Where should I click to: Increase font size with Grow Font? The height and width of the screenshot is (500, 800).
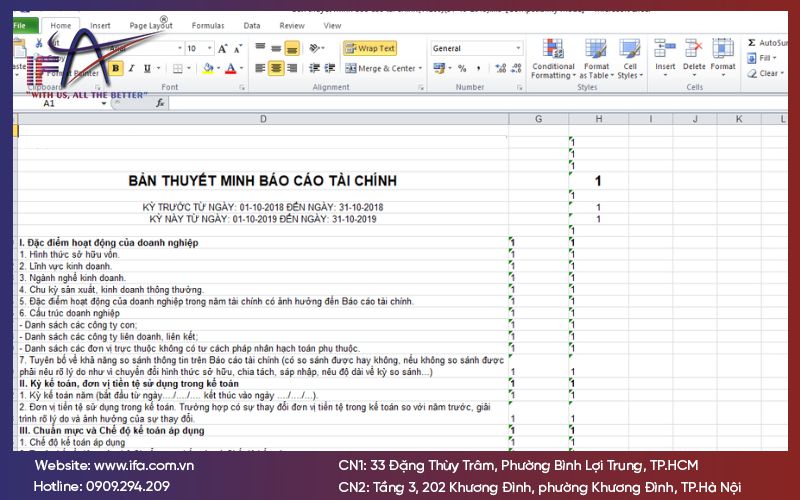222,48
